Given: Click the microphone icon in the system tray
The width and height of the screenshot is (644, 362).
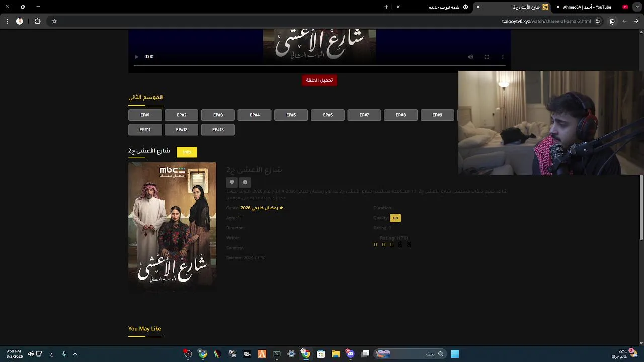Looking at the screenshot, I should [x=64, y=354].
